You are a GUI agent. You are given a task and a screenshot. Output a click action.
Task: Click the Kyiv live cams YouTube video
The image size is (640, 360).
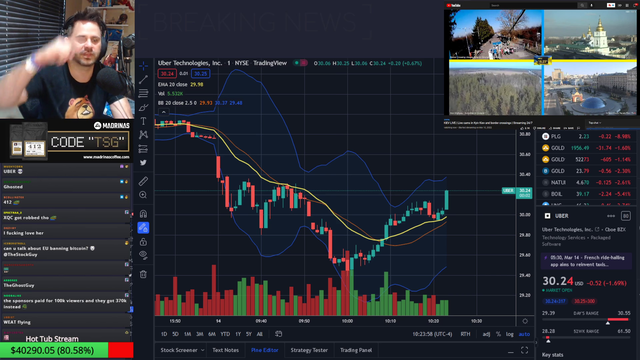point(542,62)
